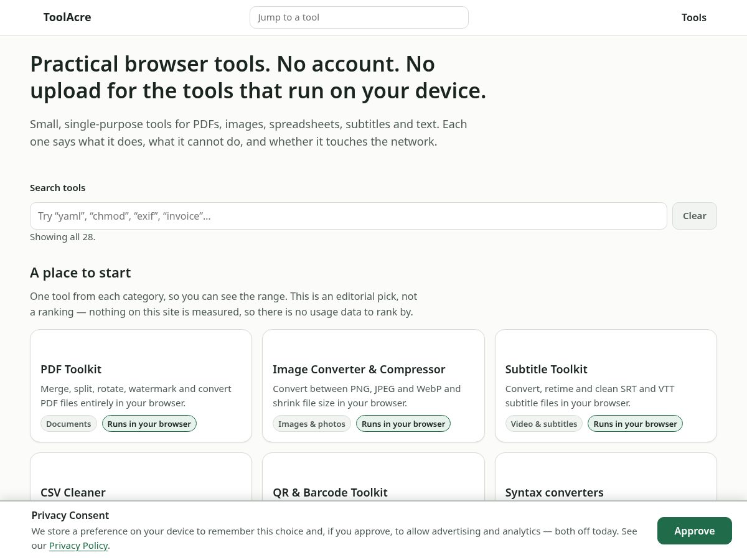Click the 'A place to start' heading
The image size is (747, 560).
80,273
